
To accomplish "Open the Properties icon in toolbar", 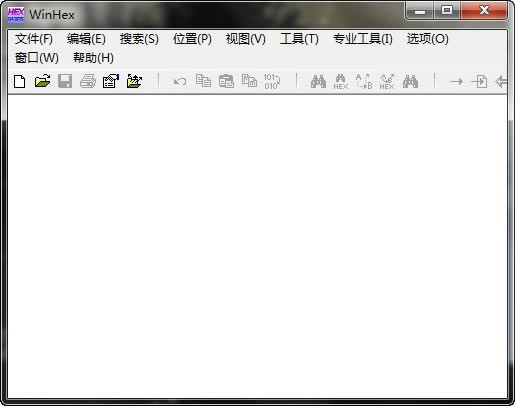I will point(111,81).
